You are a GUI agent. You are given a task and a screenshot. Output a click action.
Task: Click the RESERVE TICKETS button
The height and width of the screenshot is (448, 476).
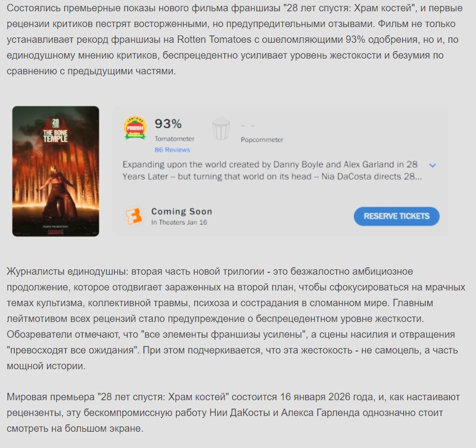(x=397, y=216)
